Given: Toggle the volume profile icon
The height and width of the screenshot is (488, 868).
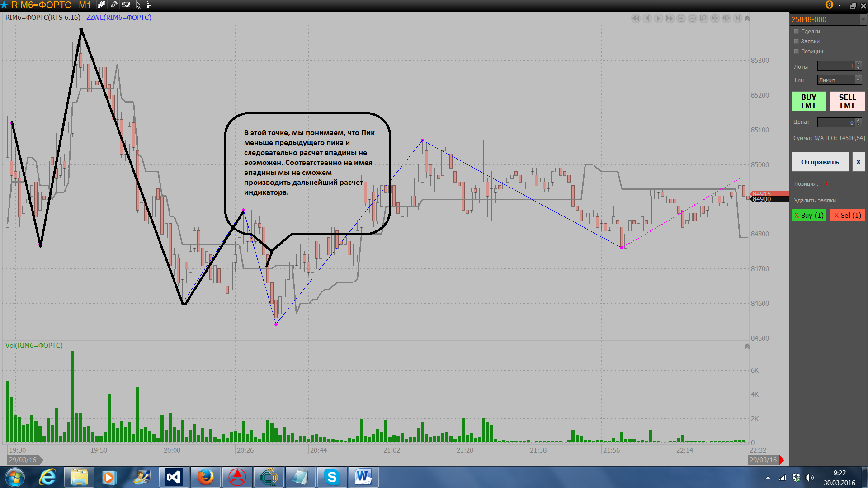Looking at the screenshot, I should point(150,5).
